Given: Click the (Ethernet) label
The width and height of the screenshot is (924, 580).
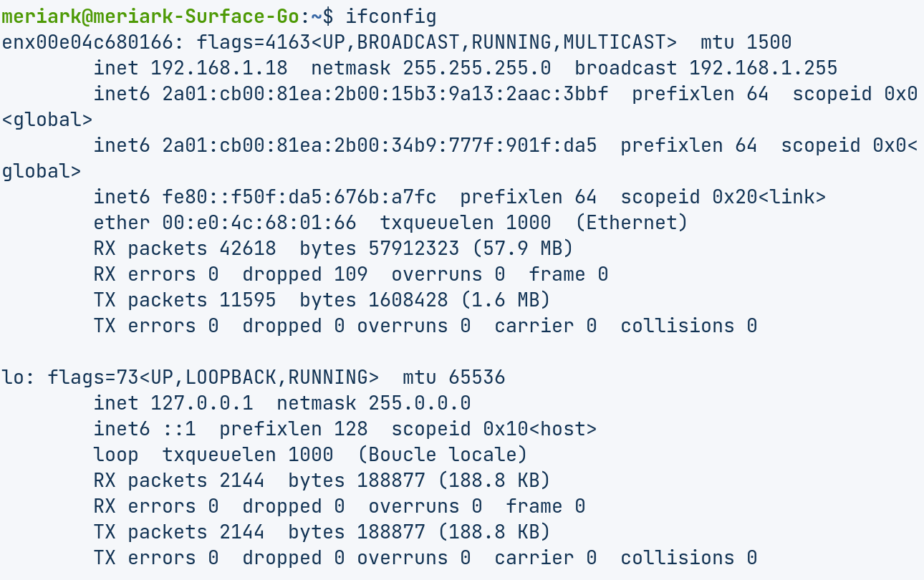Looking at the screenshot, I should (631, 223).
